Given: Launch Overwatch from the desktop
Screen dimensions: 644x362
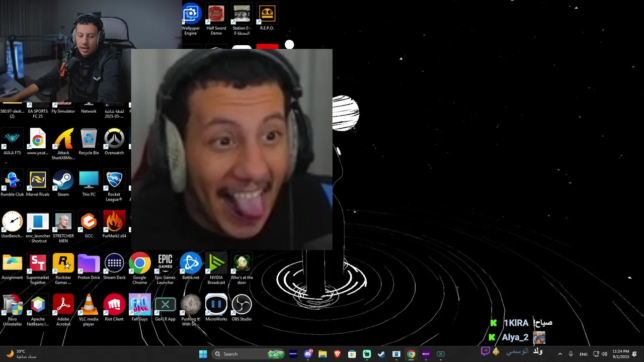Looking at the screenshot, I should tap(114, 142).
